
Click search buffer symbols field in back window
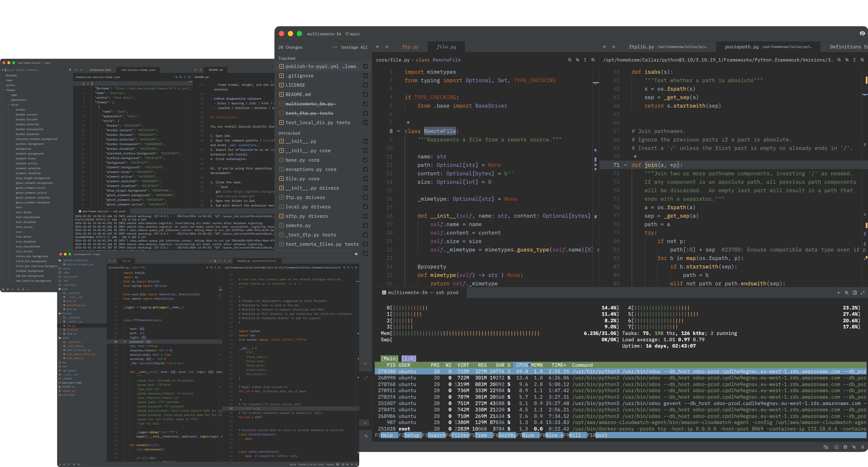point(36,70)
